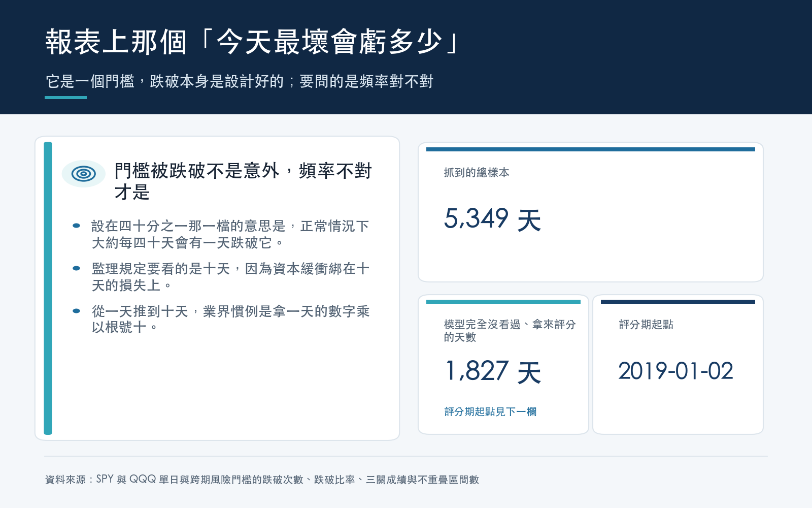The width and height of the screenshot is (812, 508).
Task: Click the label 抓到的總樣本
Action: (x=477, y=173)
